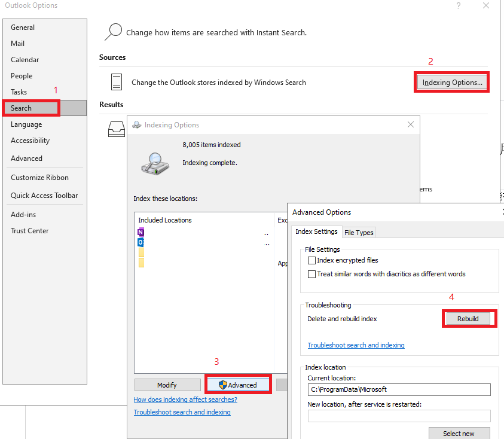504x439 pixels.
Task: Open the Advanced category in Outlook Options
Action: pyautogui.click(x=45, y=158)
